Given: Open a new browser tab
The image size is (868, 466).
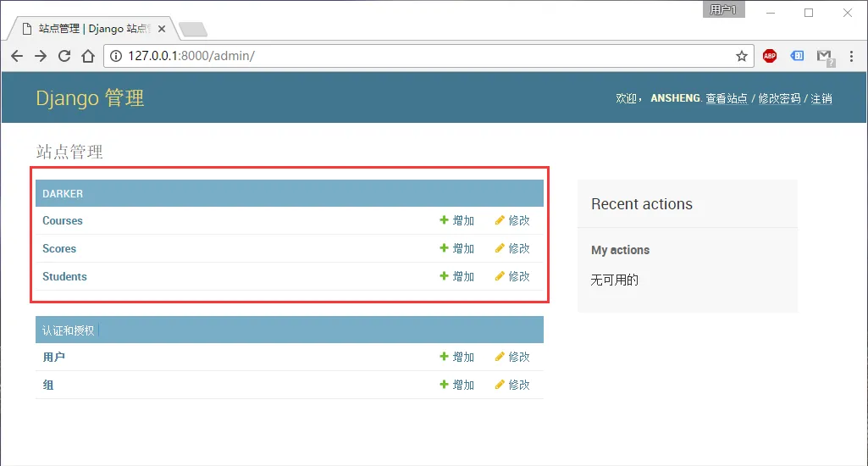Looking at the screenshot, I should click(x=193, y=30).
